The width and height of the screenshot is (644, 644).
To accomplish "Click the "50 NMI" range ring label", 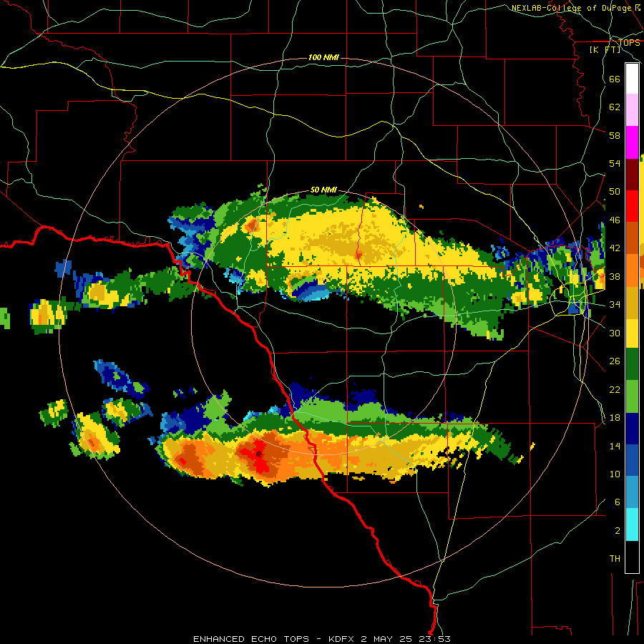I will tap(323, 190).
